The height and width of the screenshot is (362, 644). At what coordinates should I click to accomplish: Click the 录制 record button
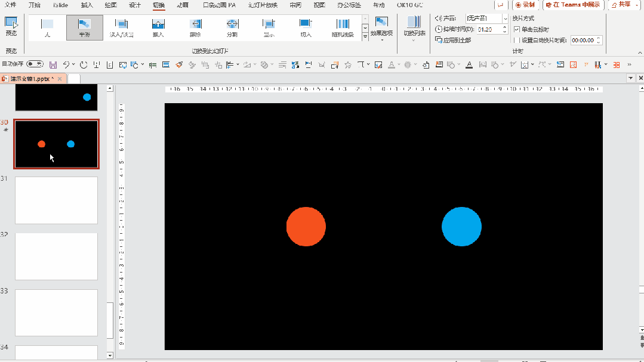click(525, 5)
